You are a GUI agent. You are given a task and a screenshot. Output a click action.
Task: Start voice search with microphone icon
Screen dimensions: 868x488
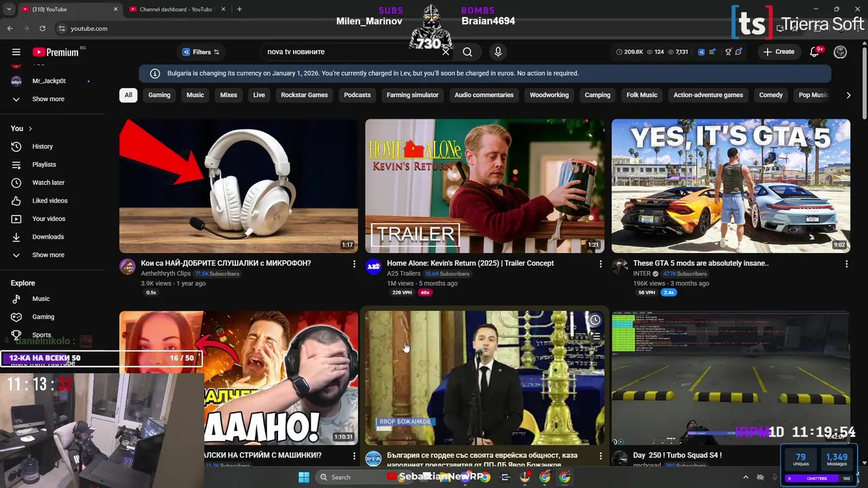pos(498,52)
